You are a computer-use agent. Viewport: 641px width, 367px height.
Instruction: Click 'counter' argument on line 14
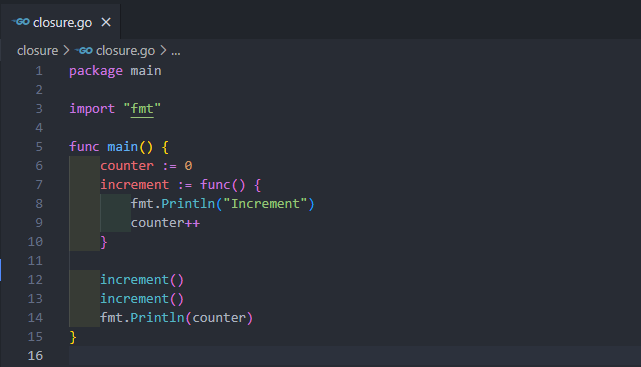tap(219, 318)
